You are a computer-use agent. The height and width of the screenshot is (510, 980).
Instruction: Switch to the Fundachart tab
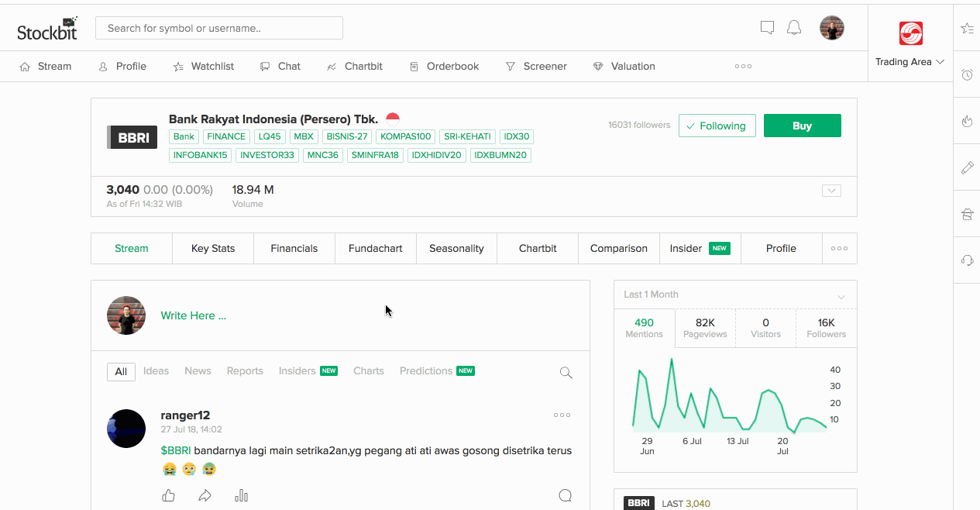click(376, 248)
